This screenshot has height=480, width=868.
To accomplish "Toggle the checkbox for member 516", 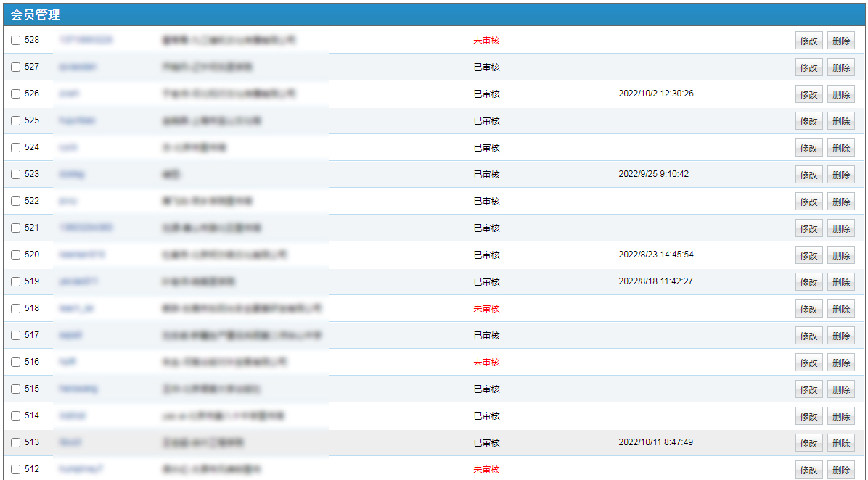I will (16, 363).
